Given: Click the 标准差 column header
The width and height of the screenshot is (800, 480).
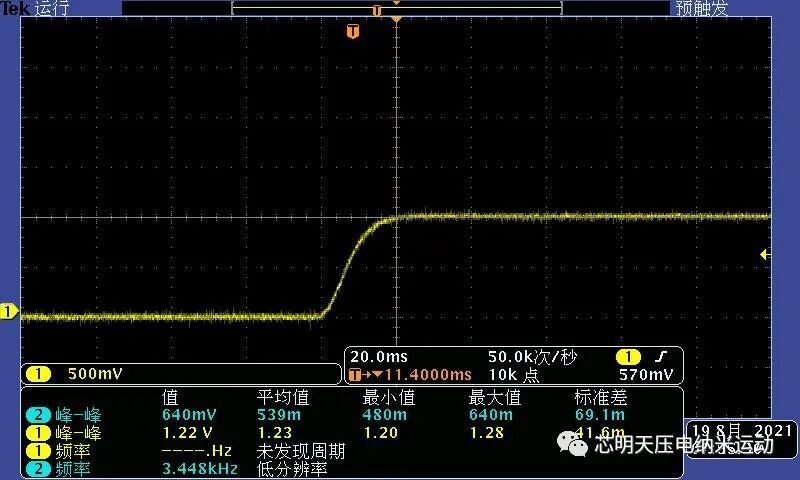Looking at the screenshot, I should pos(601,397).
